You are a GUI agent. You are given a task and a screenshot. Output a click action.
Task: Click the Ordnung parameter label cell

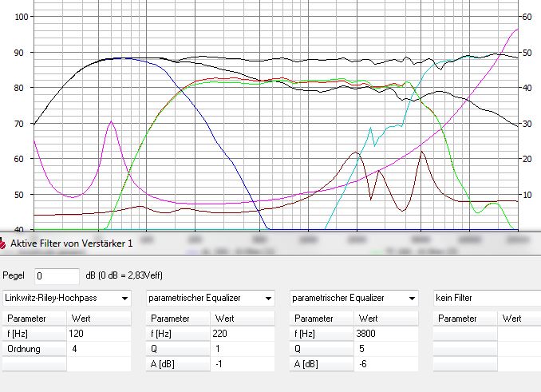[x=34, y=349]
